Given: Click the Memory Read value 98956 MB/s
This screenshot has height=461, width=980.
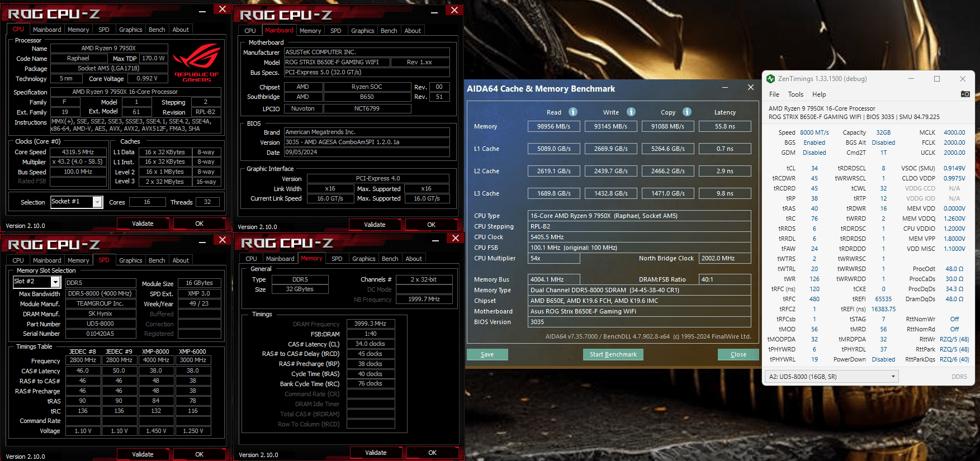Looking at the screenshot, I should pos(553,126).
